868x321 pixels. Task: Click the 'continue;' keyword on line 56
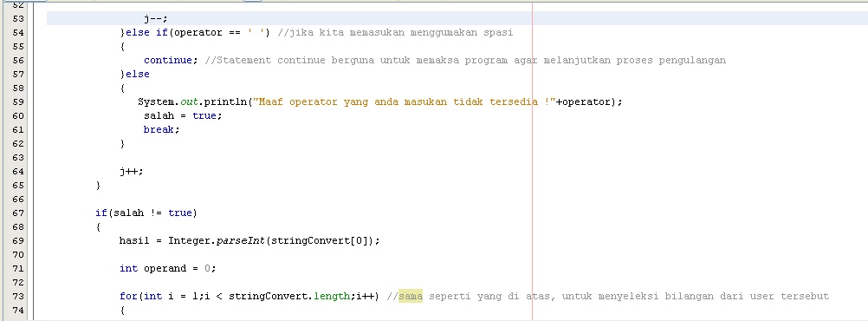(x=171, y=61)
